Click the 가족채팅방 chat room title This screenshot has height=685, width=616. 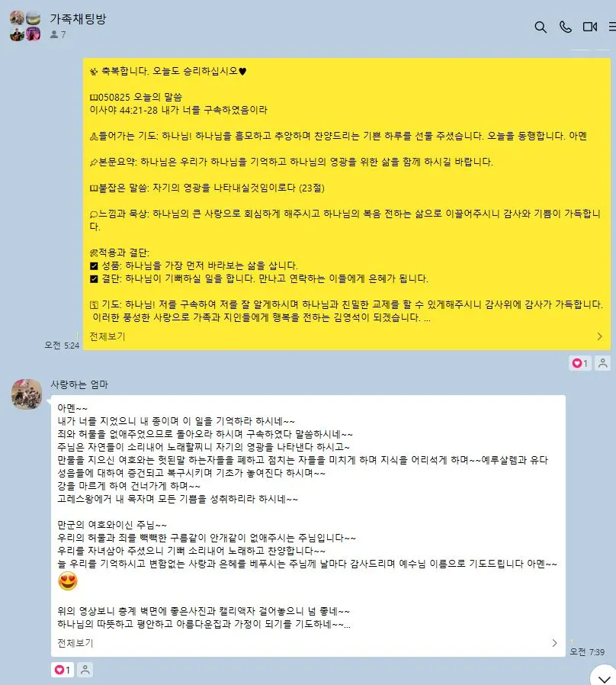[79, 19]
